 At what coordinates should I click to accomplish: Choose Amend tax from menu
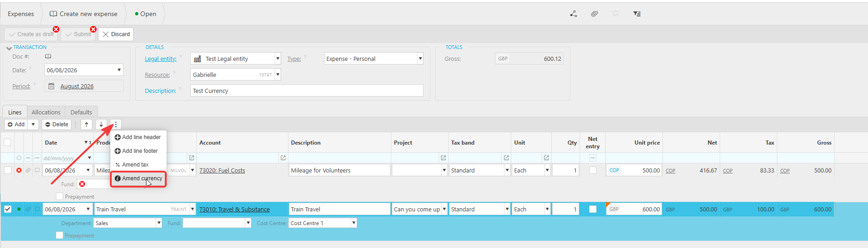(x=138, y=165)
